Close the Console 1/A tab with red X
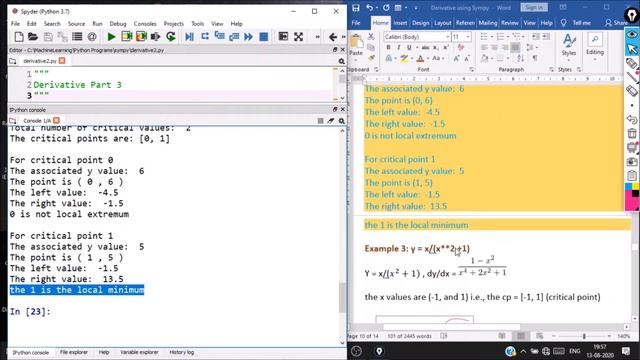The image size is (640, 360). pos(56,120)
